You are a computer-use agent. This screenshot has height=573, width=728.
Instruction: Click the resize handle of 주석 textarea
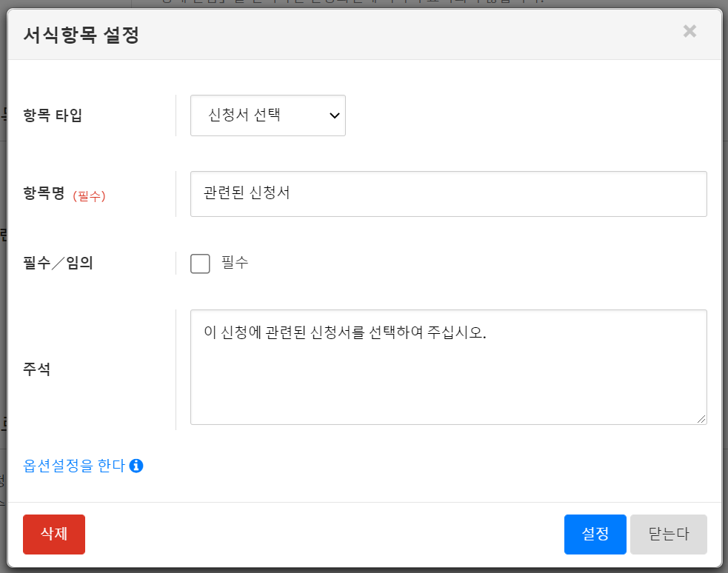tap(701, 419)
